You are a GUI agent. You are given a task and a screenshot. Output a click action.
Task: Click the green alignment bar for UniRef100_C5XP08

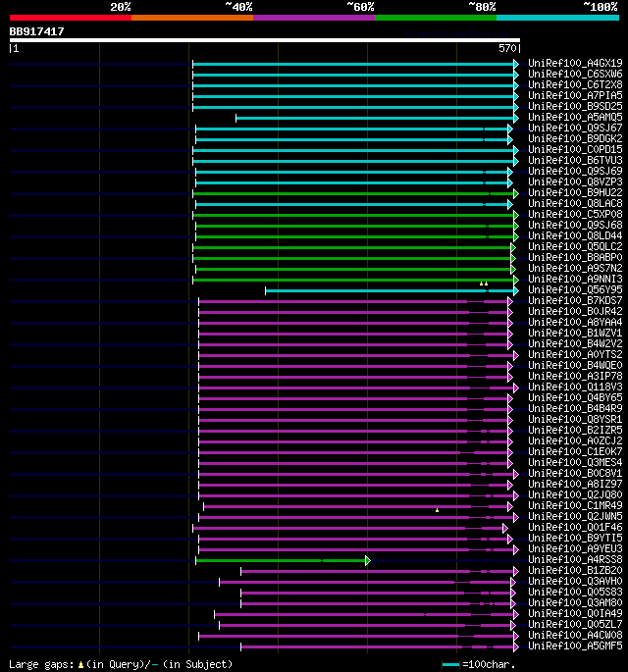coord(353,215)
